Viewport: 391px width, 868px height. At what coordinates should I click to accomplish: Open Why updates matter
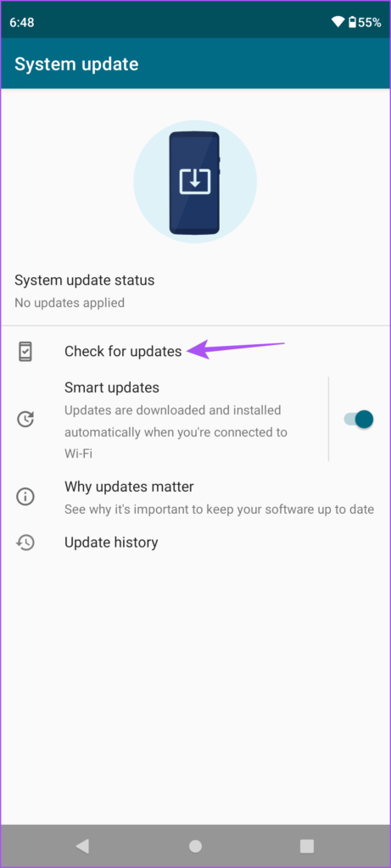(195, 497)
